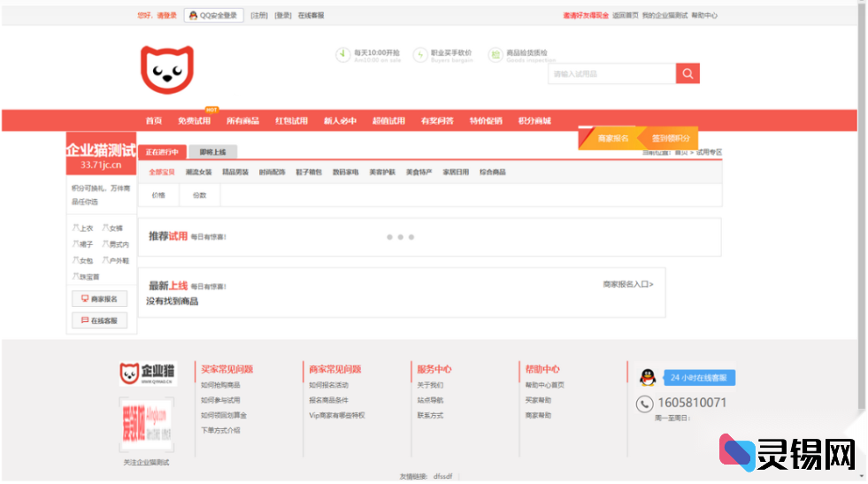Select the 美食特产 category filter
Viewport: 868px width, 484px height.
(419, 173)
